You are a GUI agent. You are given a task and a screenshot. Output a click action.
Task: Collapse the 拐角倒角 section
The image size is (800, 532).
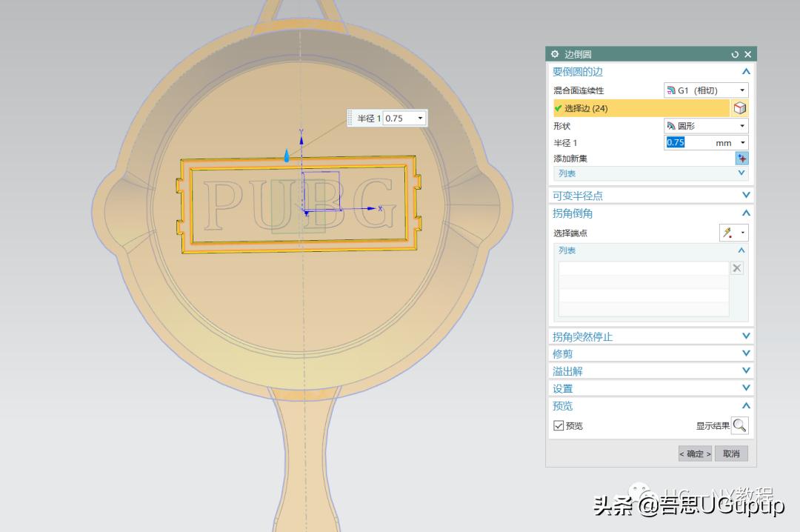point(746,213)
